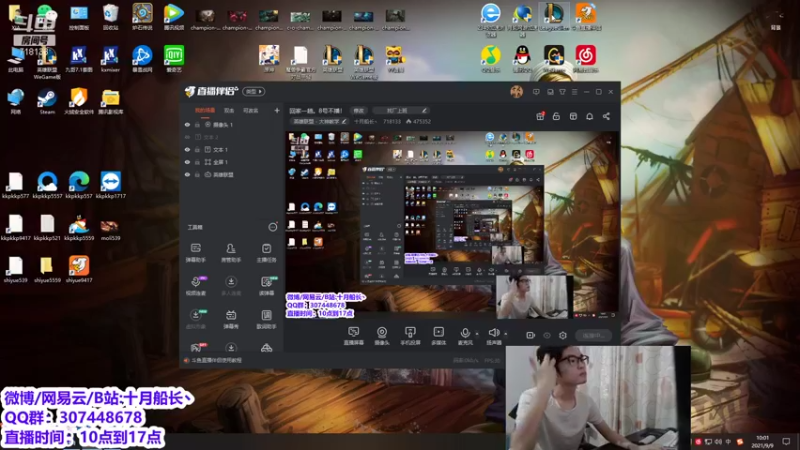The height and width of the screenshot is (450, 800).
Task: Open the 主播任务 tool
Action: pos(266,253)
